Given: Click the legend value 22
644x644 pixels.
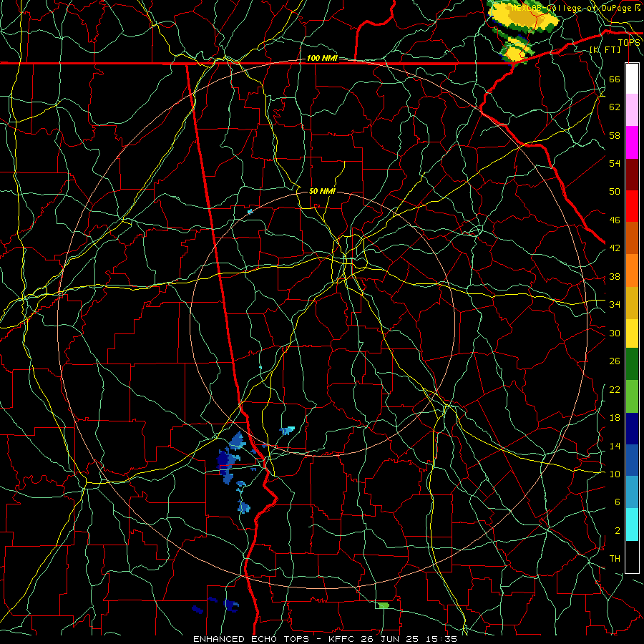Looking at the screenshot, I should tap(615, 389).
